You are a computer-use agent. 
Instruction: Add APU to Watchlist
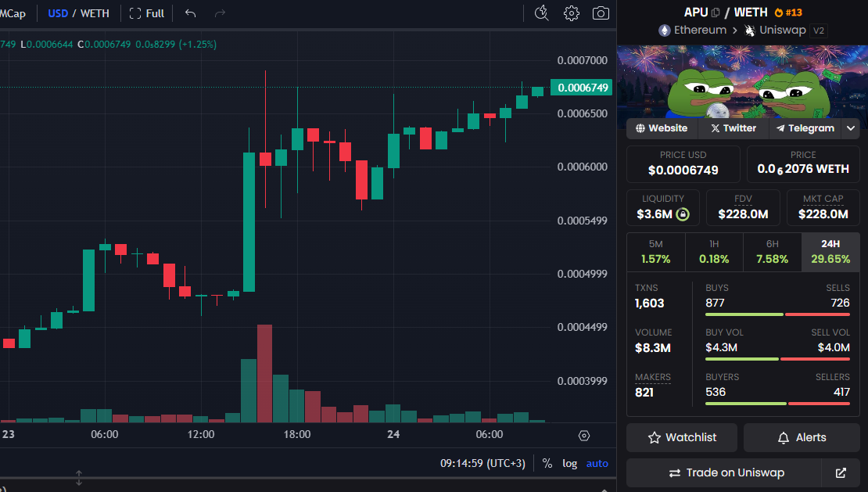(682, 438)
